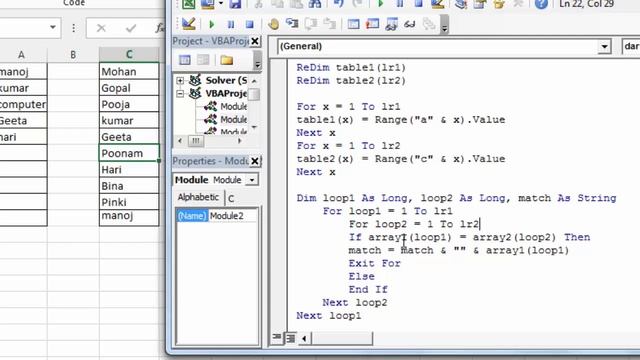This screenshot has width=640, height=360.
Task: Click the 'Next loop2' code line
Action: click(x=355, y=302)
